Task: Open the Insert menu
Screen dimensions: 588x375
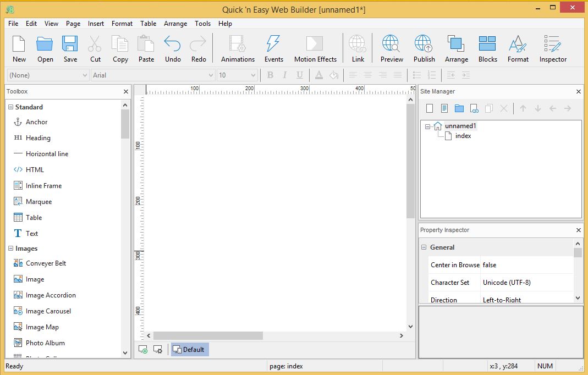Action: point(96,23)
